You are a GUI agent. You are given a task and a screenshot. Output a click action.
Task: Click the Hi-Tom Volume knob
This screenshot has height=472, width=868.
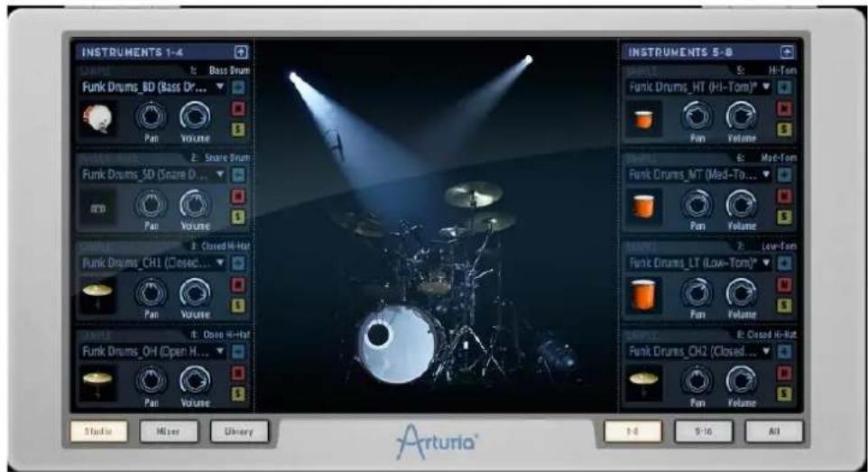tap(742, 116)
